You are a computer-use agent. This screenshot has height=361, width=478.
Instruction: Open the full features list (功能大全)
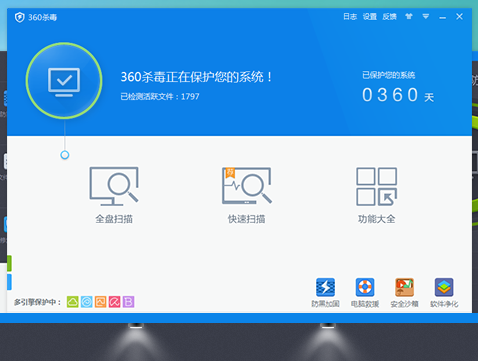pos(376,195)
